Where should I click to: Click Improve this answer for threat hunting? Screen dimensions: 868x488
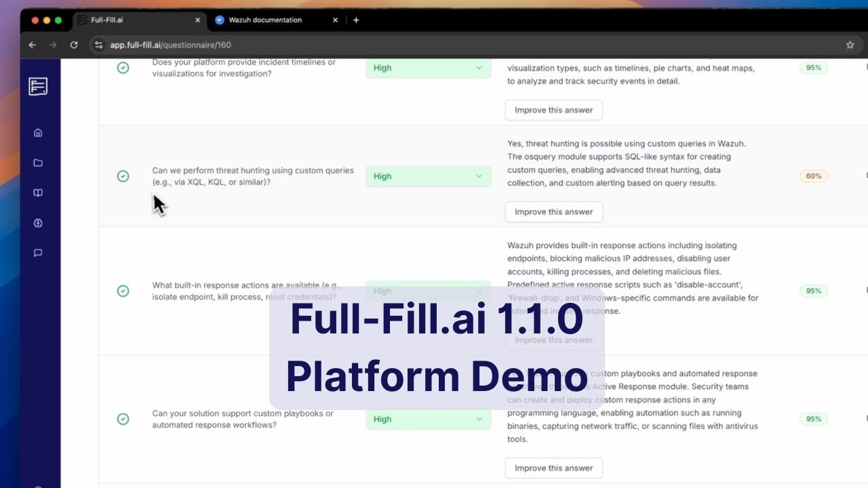click(x=553, y=211)
